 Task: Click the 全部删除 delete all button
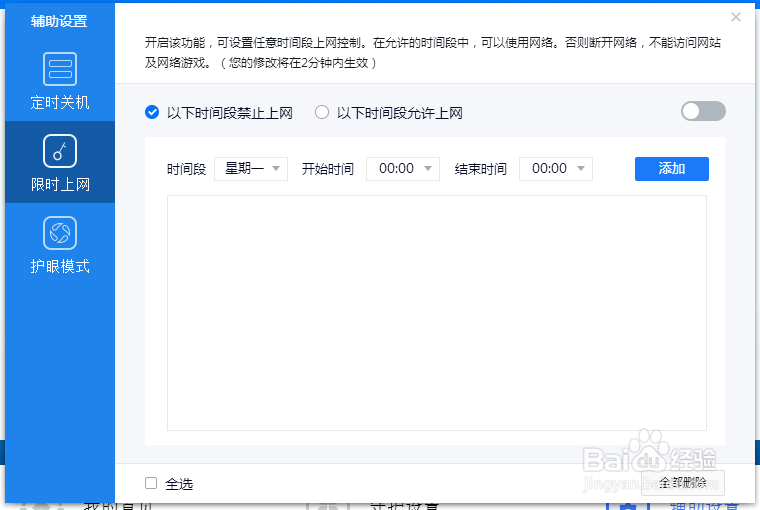coord(683,482)
